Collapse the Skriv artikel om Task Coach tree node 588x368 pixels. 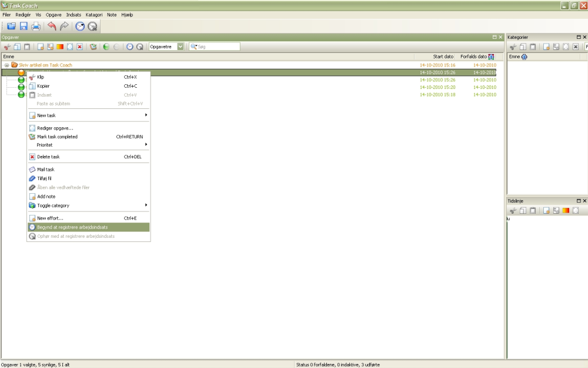point(6,65)
